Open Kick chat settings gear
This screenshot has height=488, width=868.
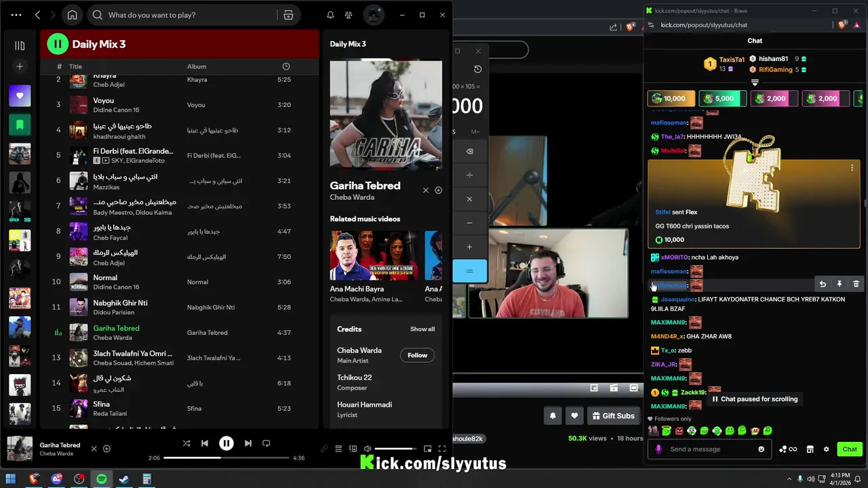[826, 449]
